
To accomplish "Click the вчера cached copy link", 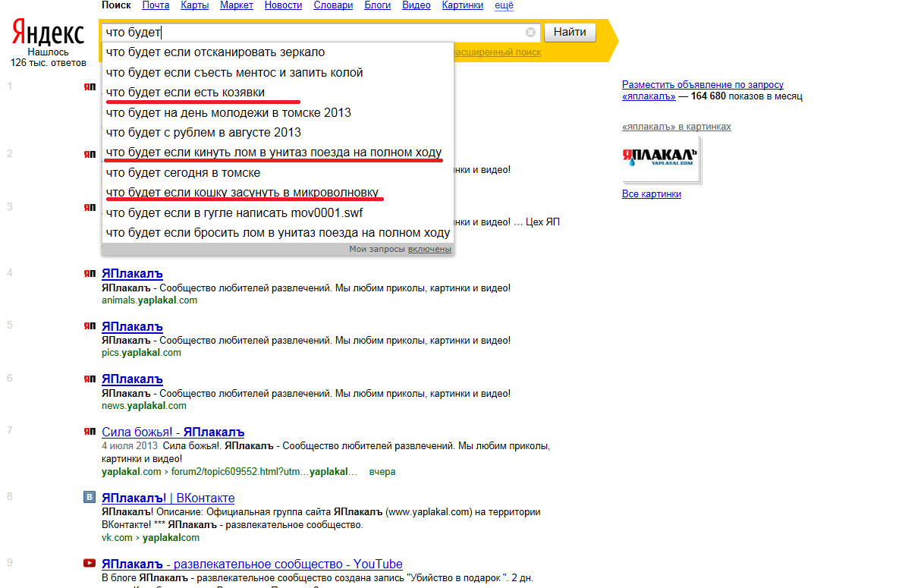I will (x=382, y=472).
